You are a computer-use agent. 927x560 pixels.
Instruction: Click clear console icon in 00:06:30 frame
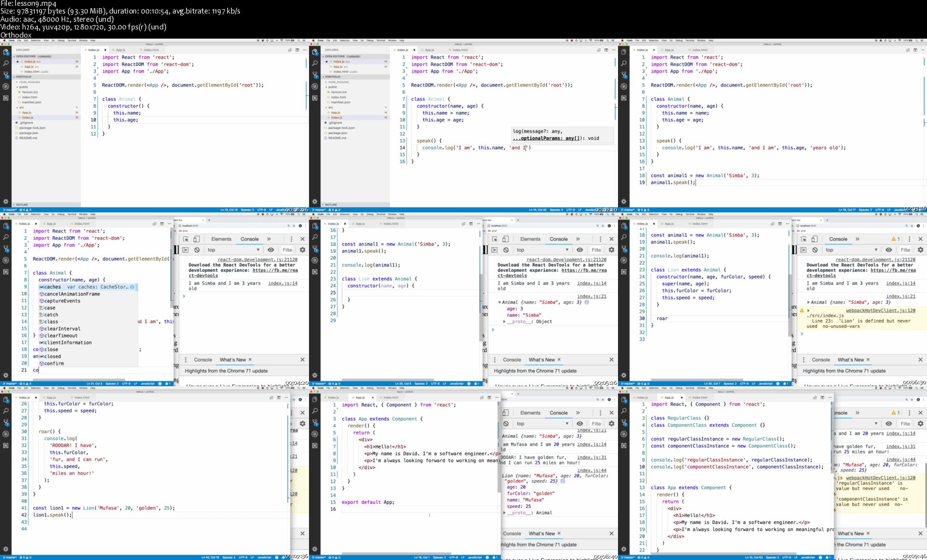point(815,250)
